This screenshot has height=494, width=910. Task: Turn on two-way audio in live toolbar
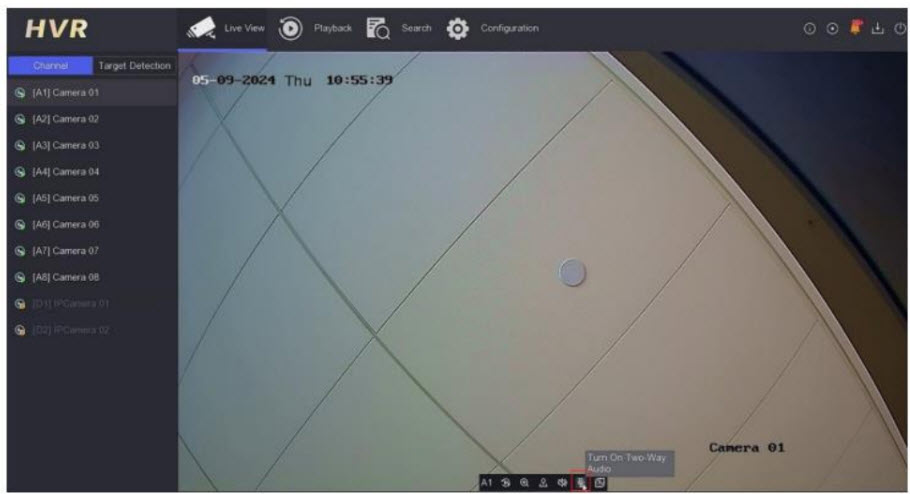pyautogui.click(x=578, y=482)
